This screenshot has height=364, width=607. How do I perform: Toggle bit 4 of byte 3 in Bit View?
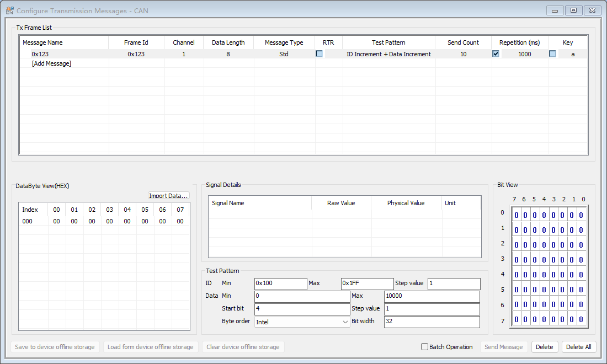tap(544, 260)
